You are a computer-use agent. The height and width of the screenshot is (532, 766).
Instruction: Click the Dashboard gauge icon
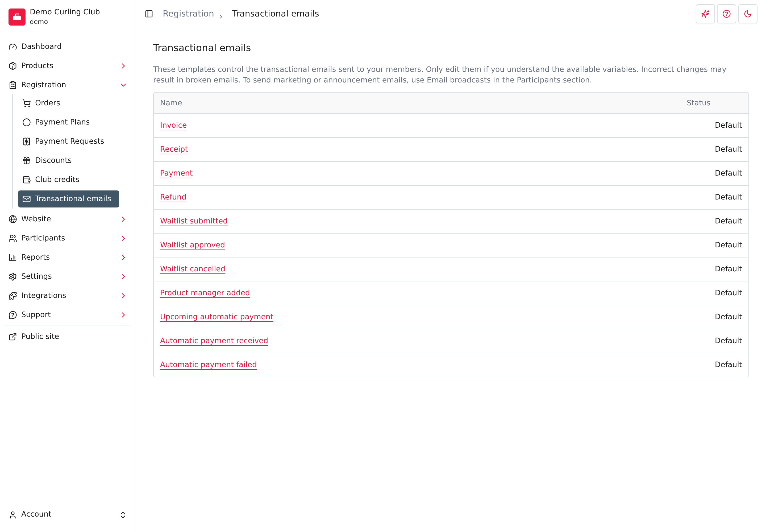(13, 47)
